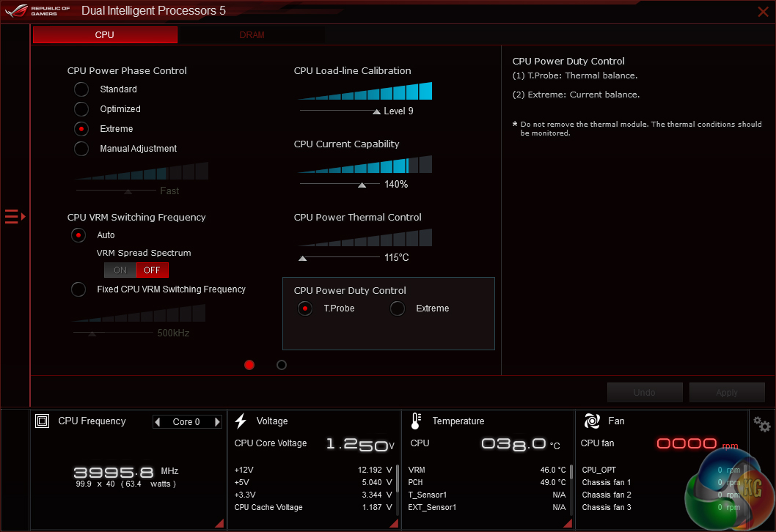Click the CPU Core Voltage 1.250 reading
776x532 pixels.
[x=360, y=444]
